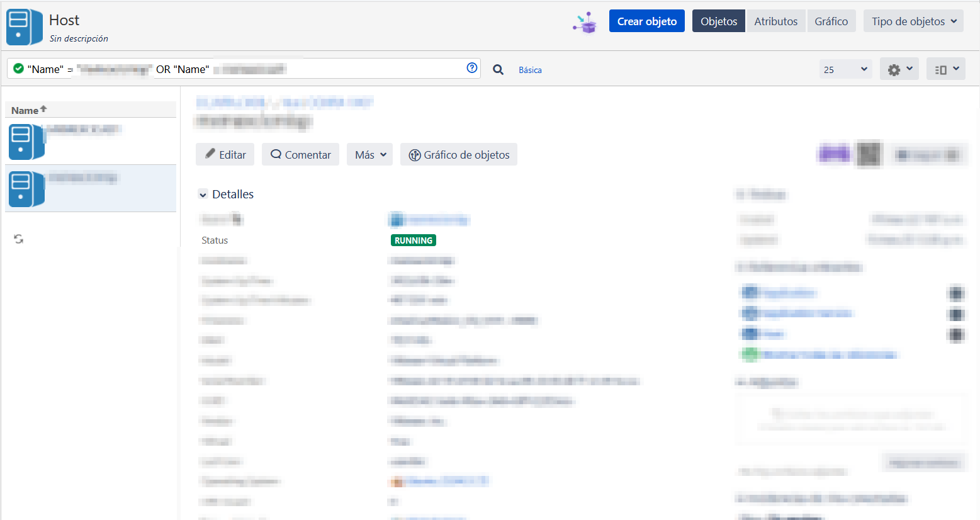Viewport: 980px width, 520px height.
Task: Click the search magnifier icon
Action: [498, 70]
